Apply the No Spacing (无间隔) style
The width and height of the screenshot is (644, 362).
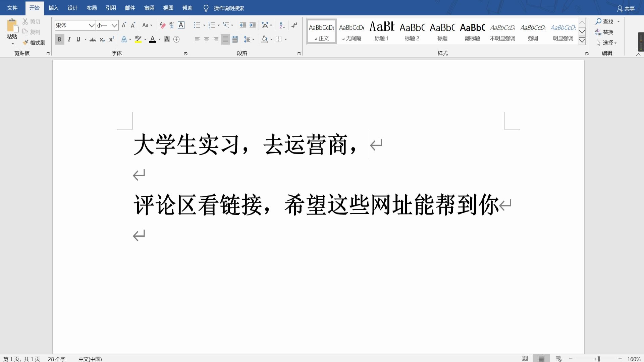coord(352,31)
